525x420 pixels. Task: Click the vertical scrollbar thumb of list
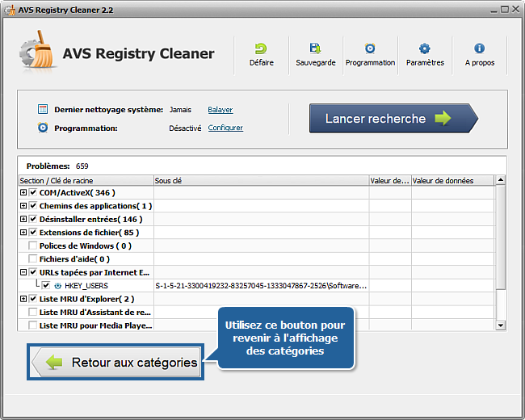pos(501,237)
